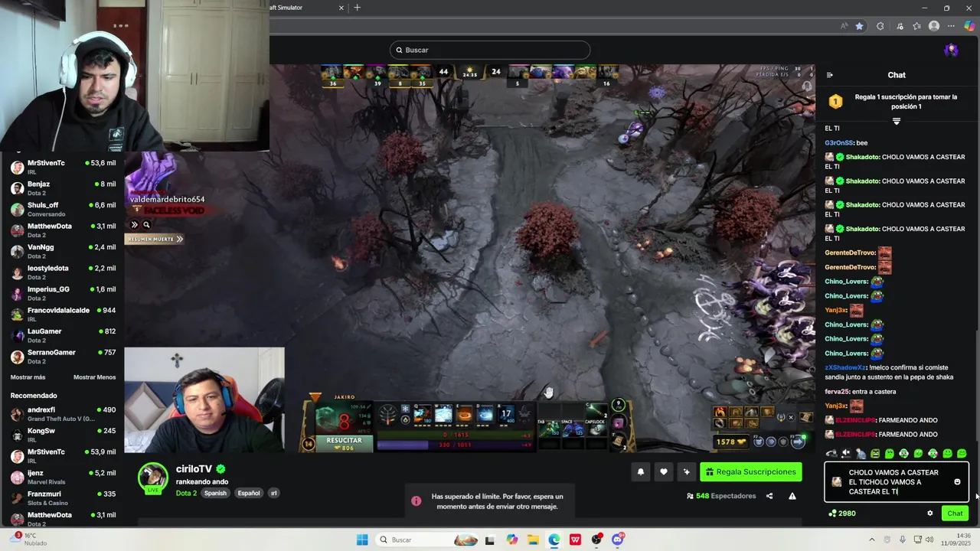Viewport: 980px width, 551px height.
Task: Open KongSw recommended channel
Action: [x=63, y=435]
